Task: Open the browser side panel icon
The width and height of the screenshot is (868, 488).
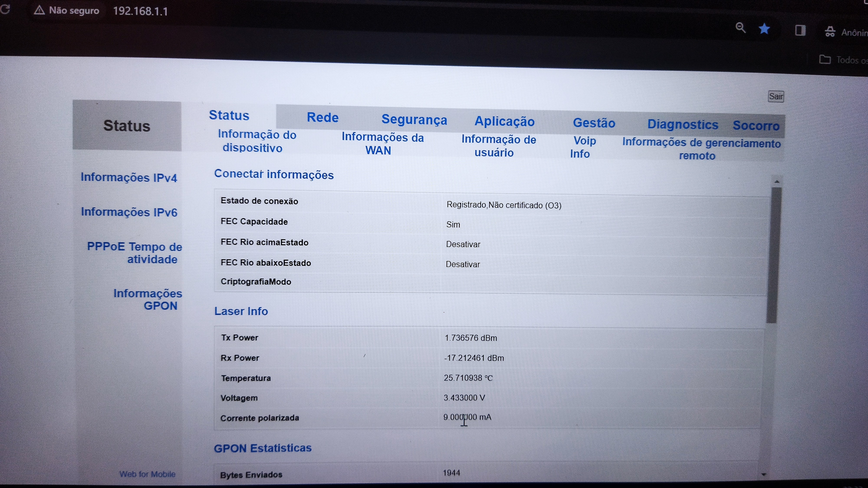Action: click(x=800, y=30)
